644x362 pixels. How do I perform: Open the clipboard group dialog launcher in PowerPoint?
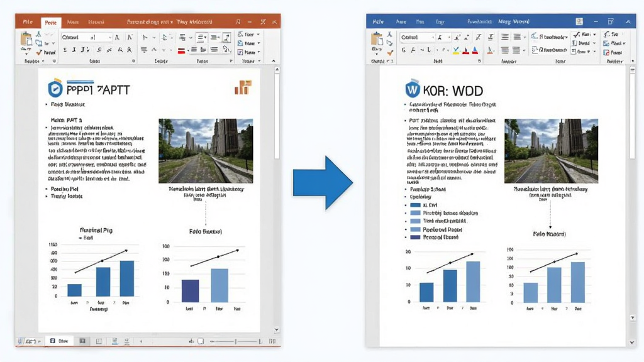[x=54, y=61]
